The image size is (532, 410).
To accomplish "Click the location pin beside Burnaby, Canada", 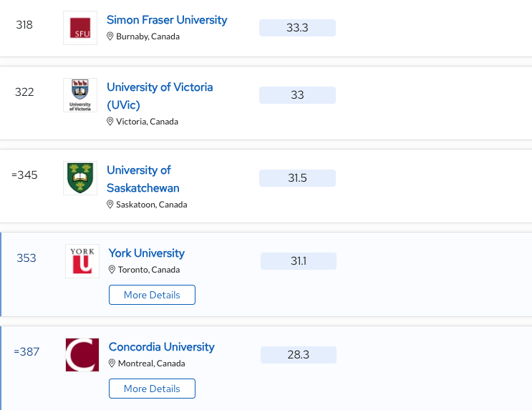I will coord(110,36).
